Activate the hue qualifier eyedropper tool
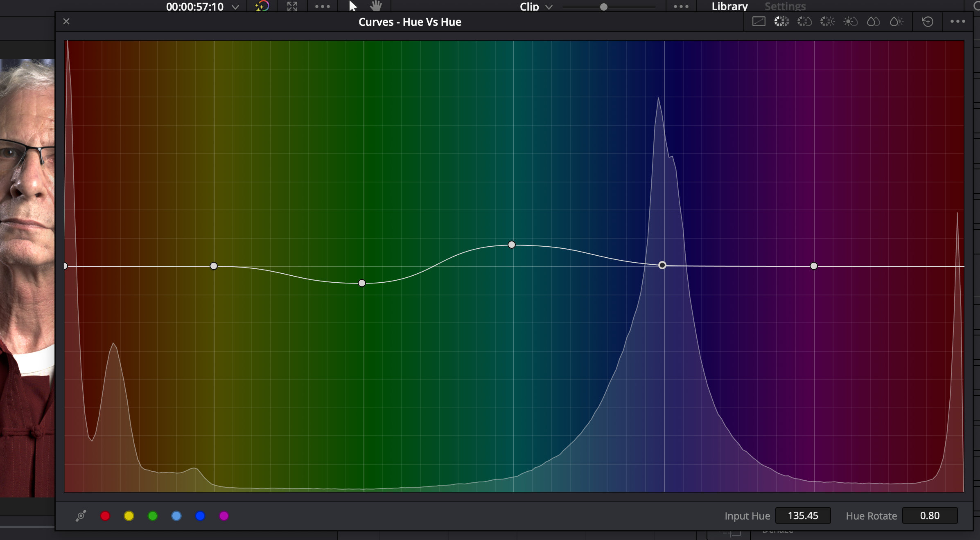Screen dimensions: 980x540 (81, 516)
